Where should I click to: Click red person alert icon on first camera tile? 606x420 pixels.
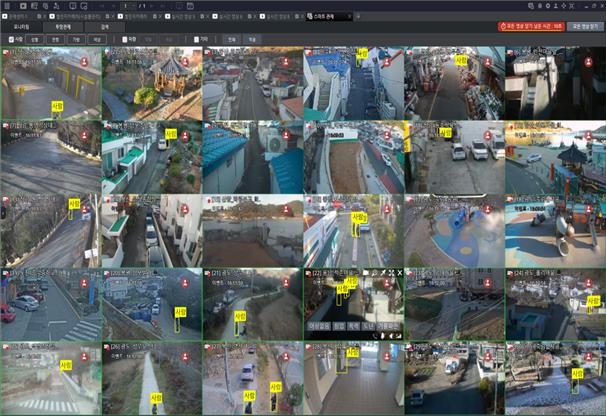click(84, 62)
